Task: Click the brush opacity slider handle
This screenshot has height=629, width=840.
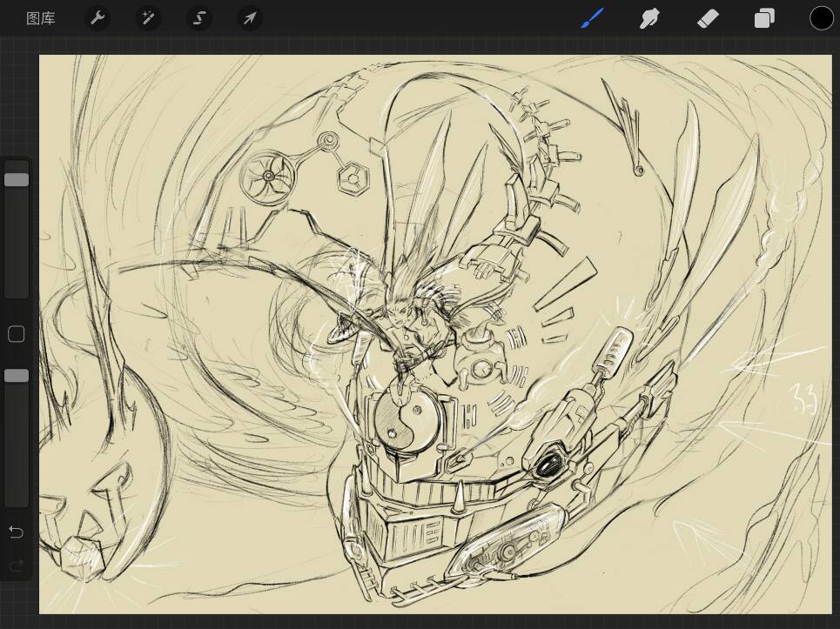Action: (17, 376)
